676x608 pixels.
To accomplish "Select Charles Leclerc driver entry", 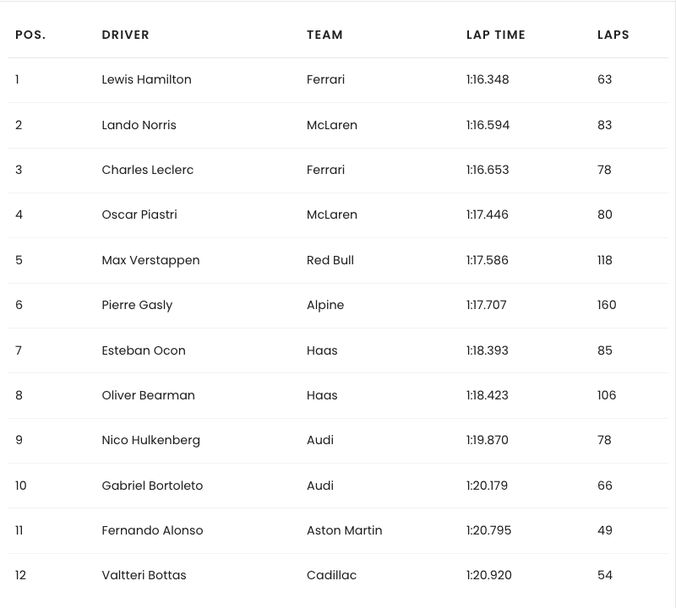I will [147, 170].
